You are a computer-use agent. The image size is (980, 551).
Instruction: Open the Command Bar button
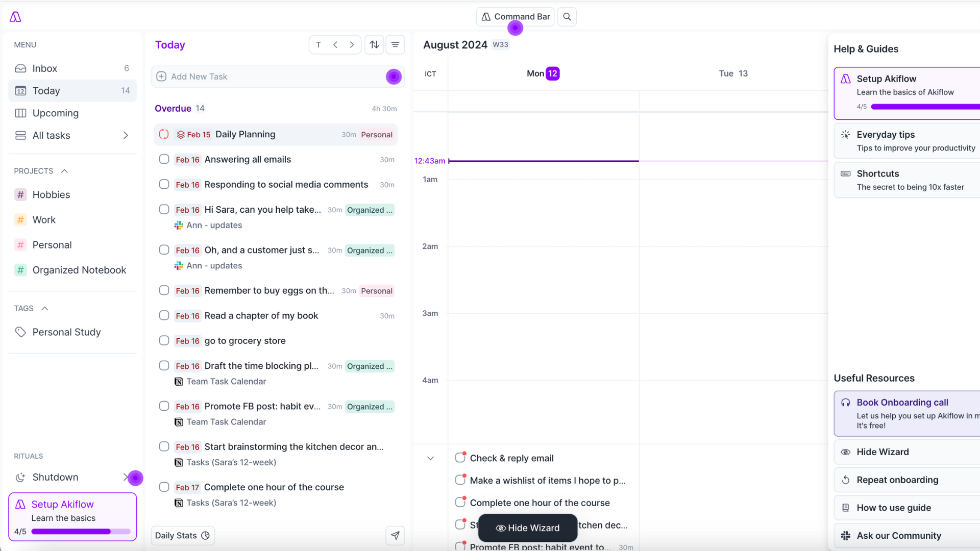[x=516, y=17]
